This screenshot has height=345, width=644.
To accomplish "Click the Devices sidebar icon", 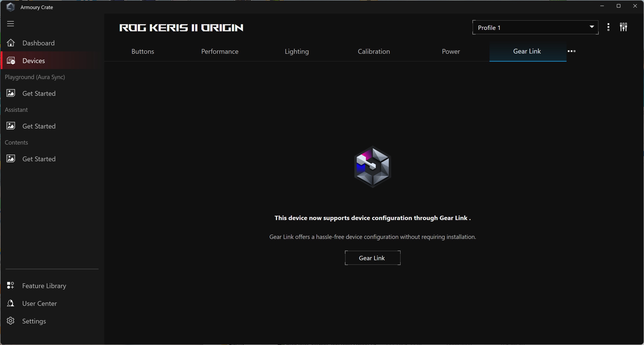I will (x=11, y=61).
